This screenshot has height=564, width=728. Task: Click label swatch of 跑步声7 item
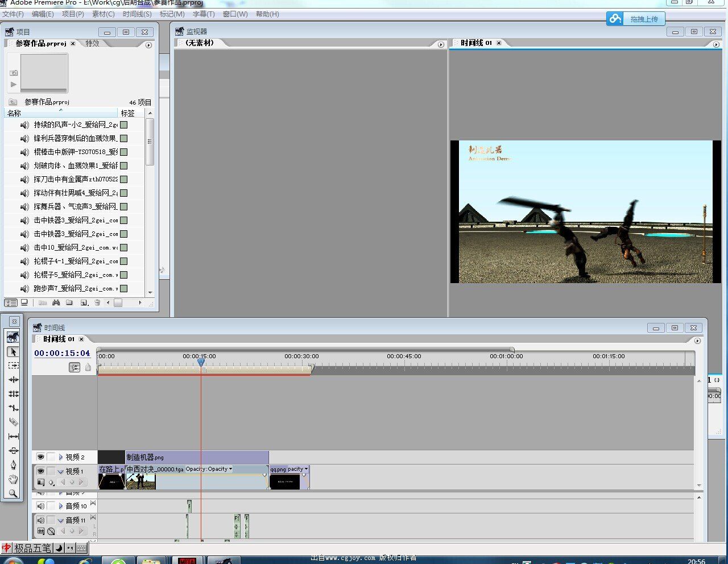coord(123,288)
